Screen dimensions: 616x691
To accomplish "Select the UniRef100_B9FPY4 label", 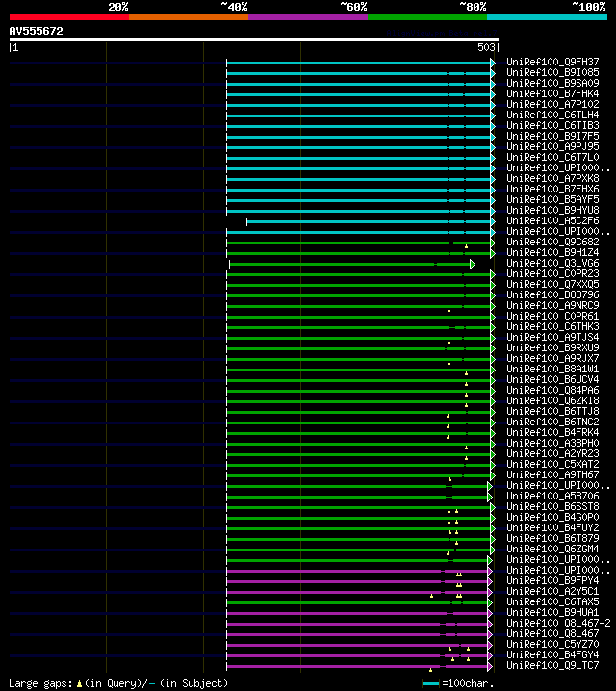I will (552, 580).
